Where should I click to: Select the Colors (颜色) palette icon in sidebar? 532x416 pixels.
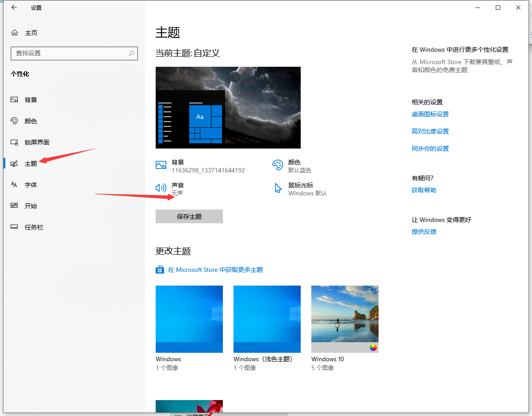point(14,121)
